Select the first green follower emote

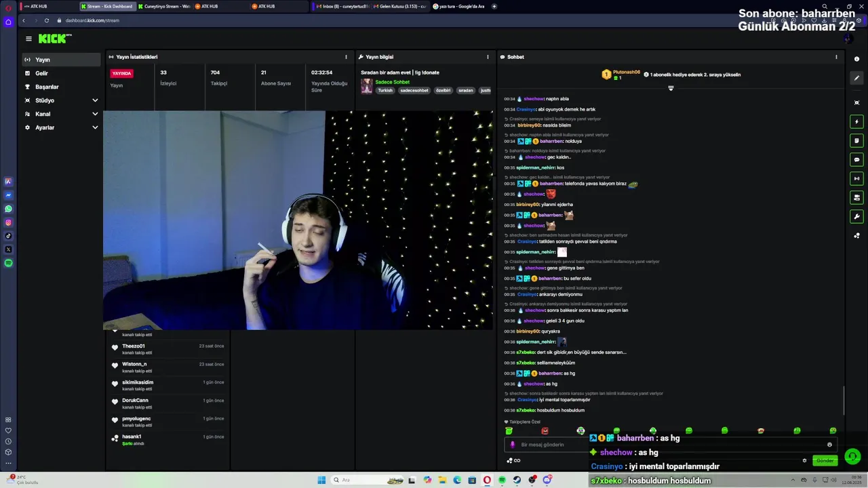(509, 430)
